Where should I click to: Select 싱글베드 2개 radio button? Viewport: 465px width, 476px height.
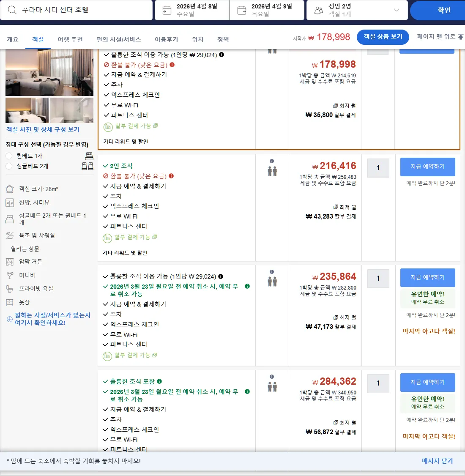[x=9, y=166]
